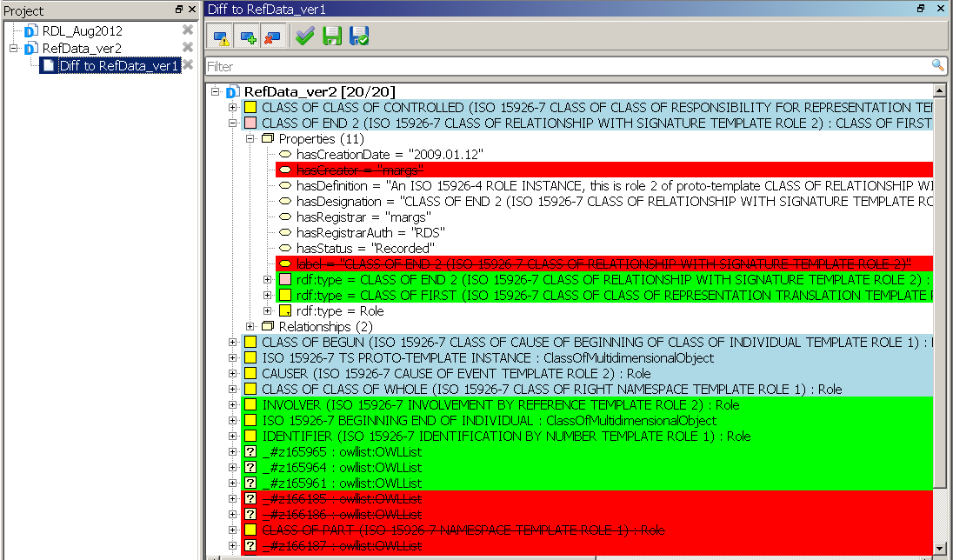Collapse the Properties (11) folder
This screenshot has width=953, height=560.
coord(250,139)
